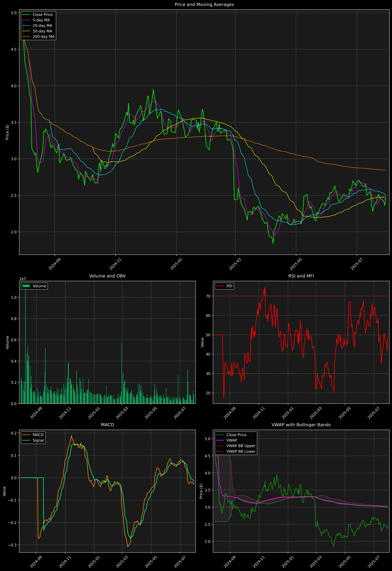Click the '5.0' y-axis tick on the top chart
The width and height of the screenshot is (392, 571).
(14, 13)
